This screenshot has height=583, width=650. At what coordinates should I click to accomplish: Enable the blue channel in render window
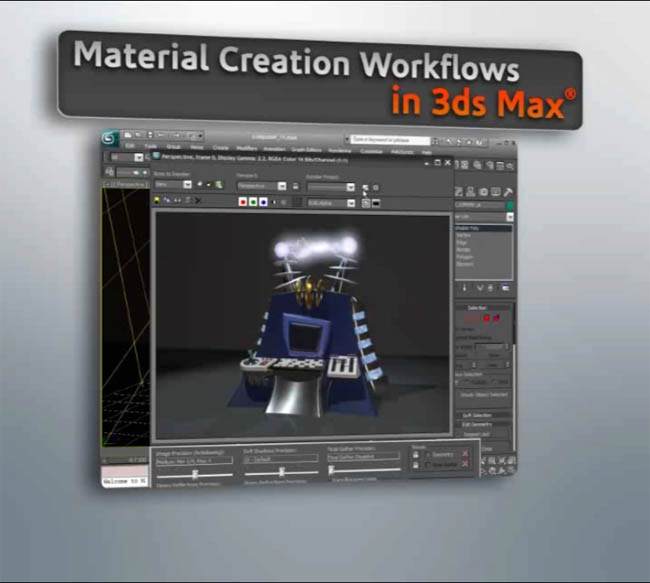263,202
